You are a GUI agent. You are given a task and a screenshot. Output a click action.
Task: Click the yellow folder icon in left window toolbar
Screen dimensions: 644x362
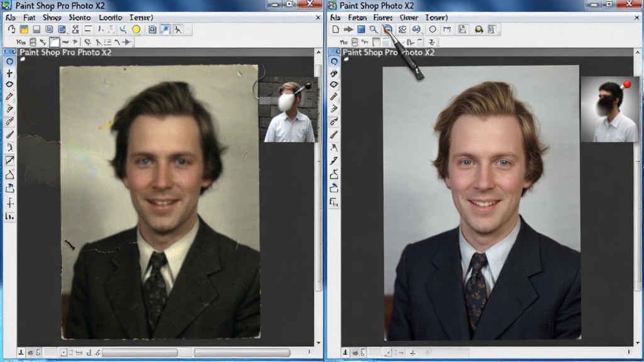(x=25, y=30)
